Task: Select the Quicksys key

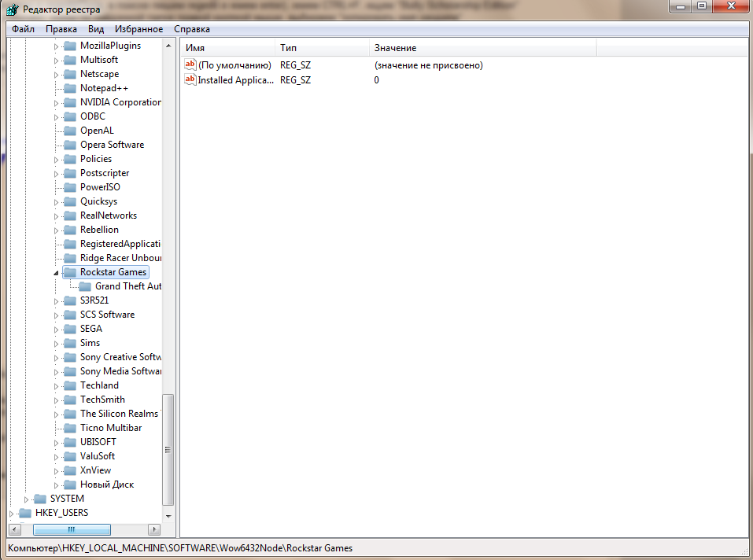Action: point(98,201)
